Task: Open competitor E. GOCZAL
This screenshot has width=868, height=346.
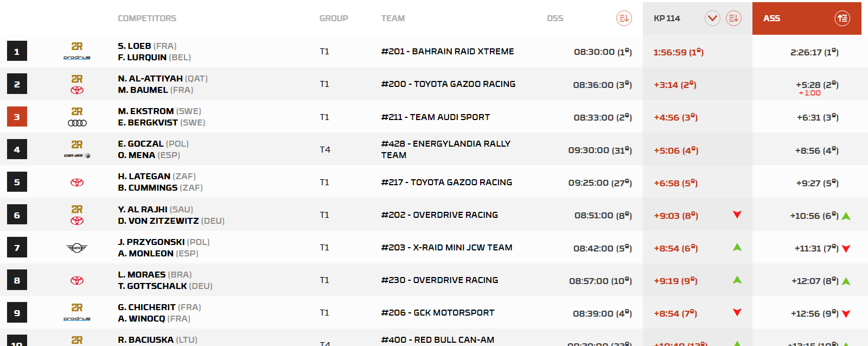Action: [141, 144]
